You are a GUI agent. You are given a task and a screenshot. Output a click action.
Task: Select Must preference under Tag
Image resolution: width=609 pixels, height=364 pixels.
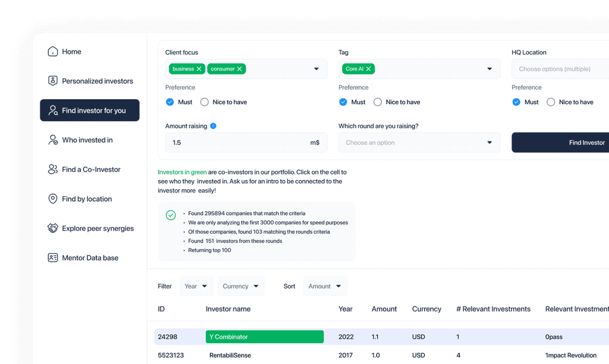(343, 102)
